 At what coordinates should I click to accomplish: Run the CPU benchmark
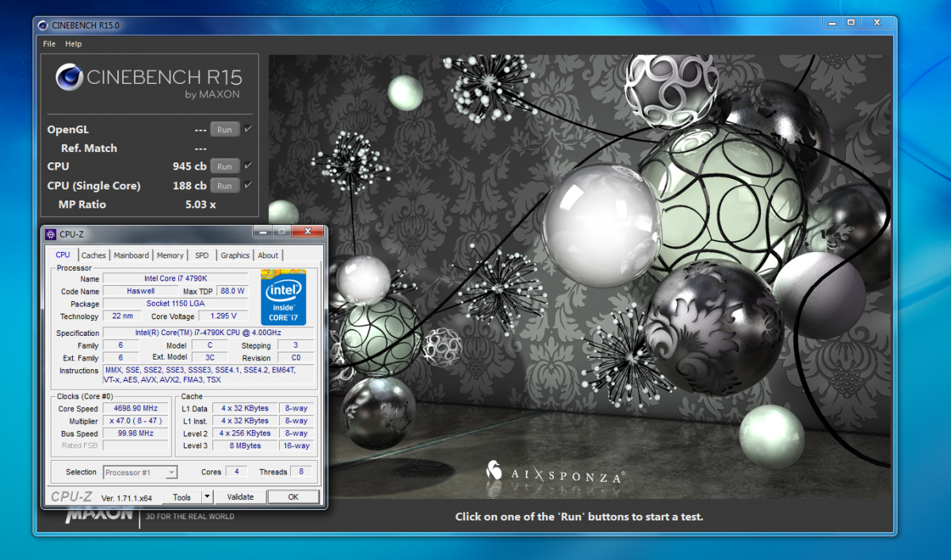[224, 166]
